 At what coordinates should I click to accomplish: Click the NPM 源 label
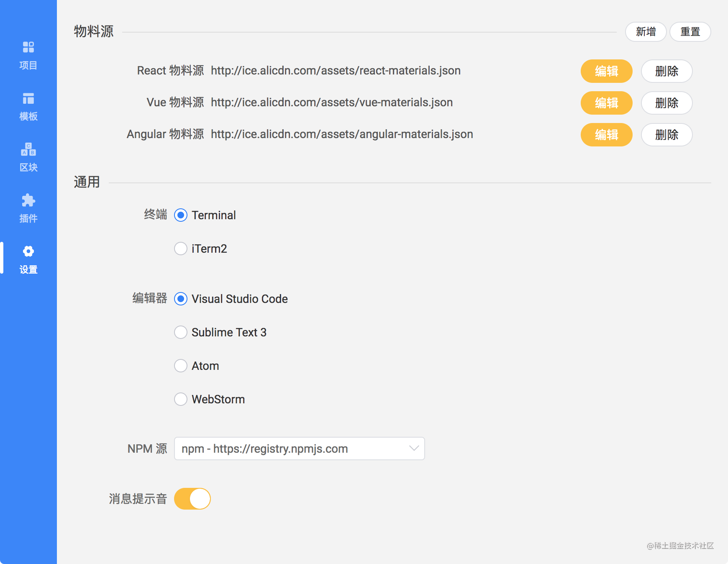[x=147, y=449]
